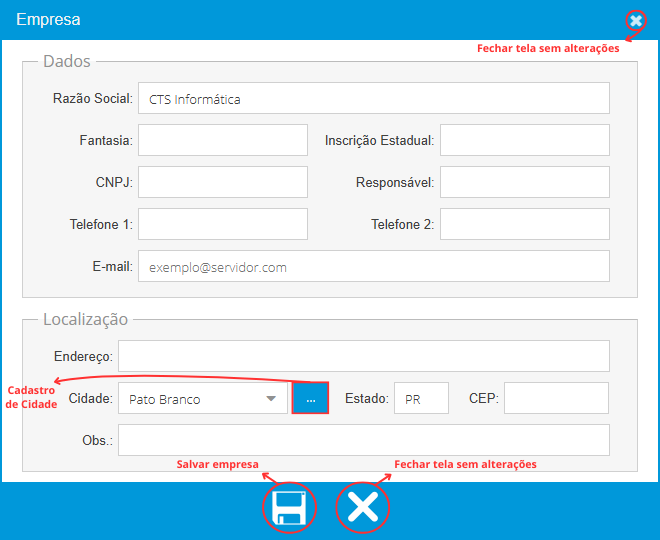The width and height of the screenshot is (660, 540).
Task: Click the CNPJ input field
Action: 222,183
